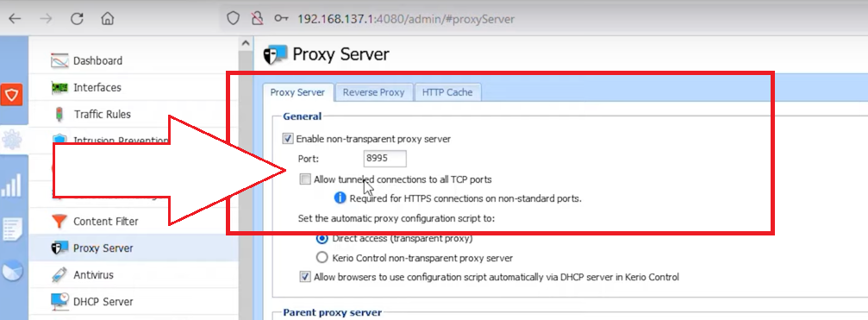Click the Interfaces network card icon
This screenshot has height=320, width=868.
pyautogui.click(x=59, y=87)
